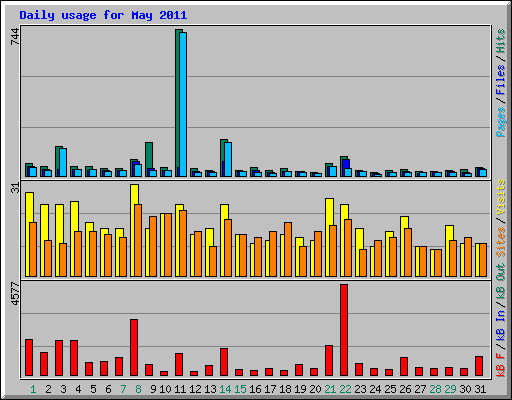Select the day 20 label on the x-axis

click(315, 389)
